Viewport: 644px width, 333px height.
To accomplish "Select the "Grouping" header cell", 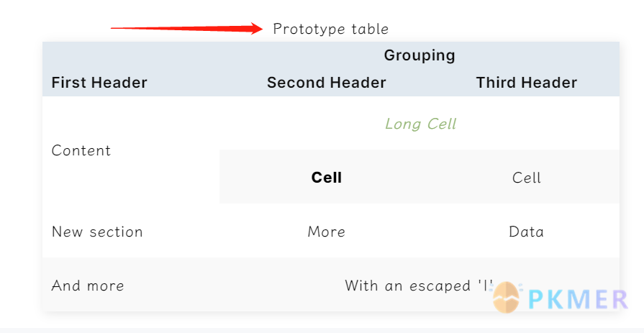I will [x=419, y=55].
